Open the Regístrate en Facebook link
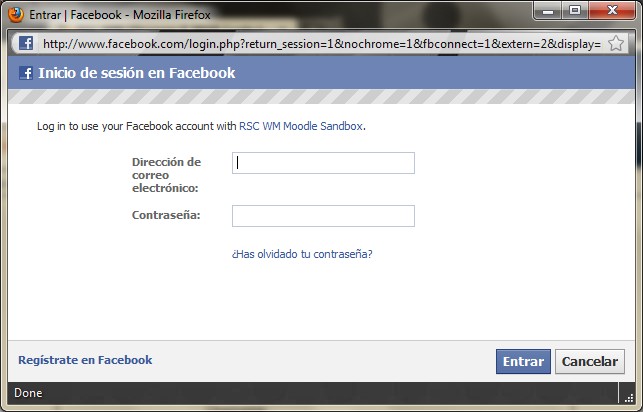The height and width of the screenshot is (412, 643). click(85, 360)
